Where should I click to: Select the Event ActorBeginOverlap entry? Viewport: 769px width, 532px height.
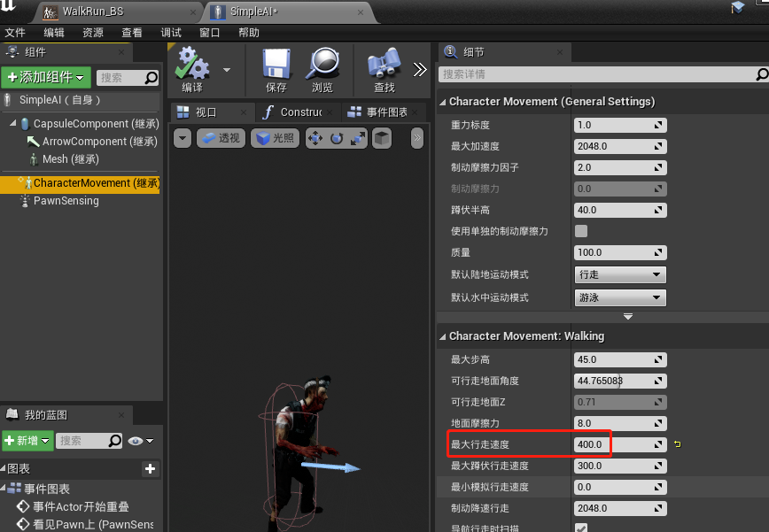point(73,506)
